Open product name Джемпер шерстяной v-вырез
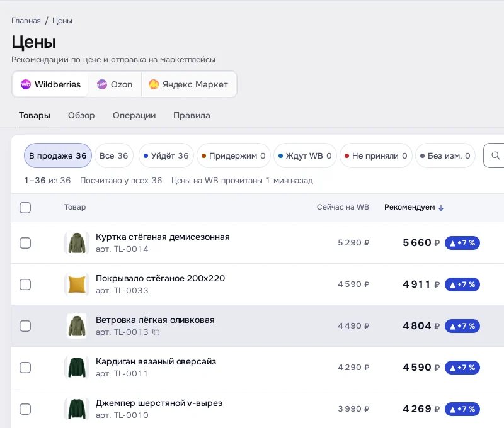The image size is (504, 428). coord(159,403)
